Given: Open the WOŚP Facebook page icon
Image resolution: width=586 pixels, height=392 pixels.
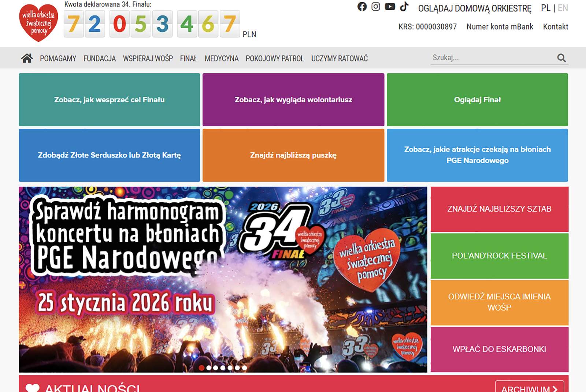Looking at the screenshot, I should 362,7.
